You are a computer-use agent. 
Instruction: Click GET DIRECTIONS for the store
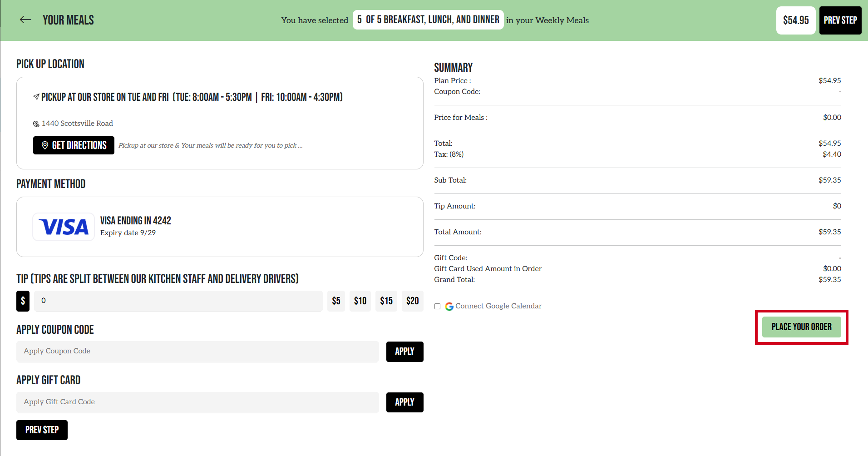(73, 145)
